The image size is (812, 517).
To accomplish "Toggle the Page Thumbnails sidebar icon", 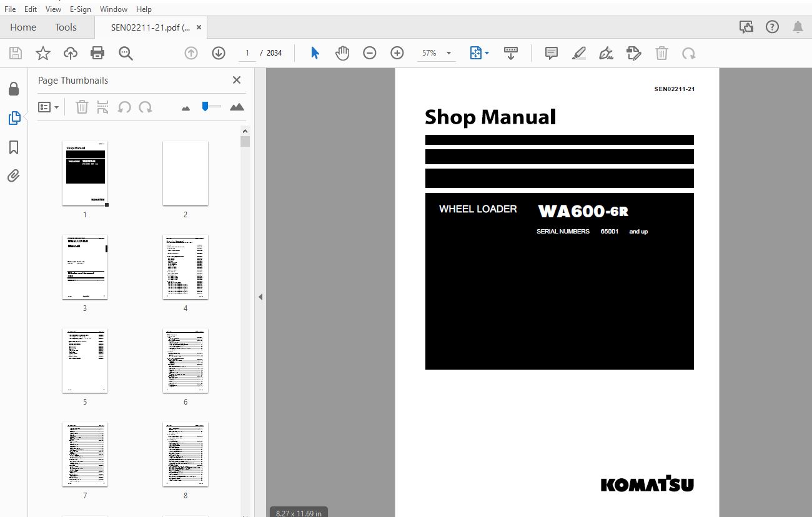I will click(x=14, y=117).
